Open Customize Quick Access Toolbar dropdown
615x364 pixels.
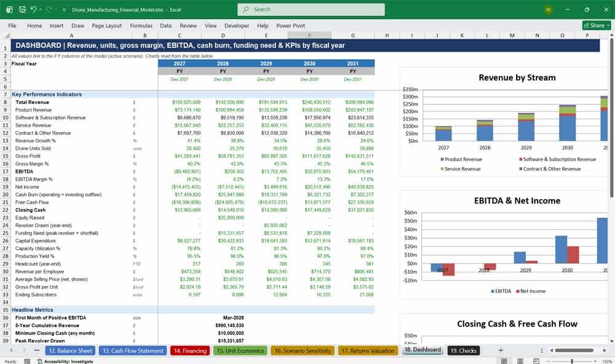(64, 10)
